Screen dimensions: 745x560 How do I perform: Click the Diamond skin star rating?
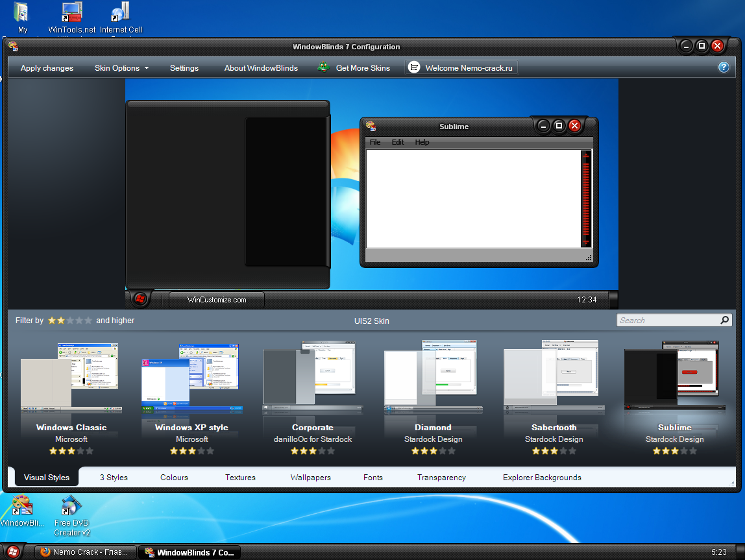(x=434, y=451)
